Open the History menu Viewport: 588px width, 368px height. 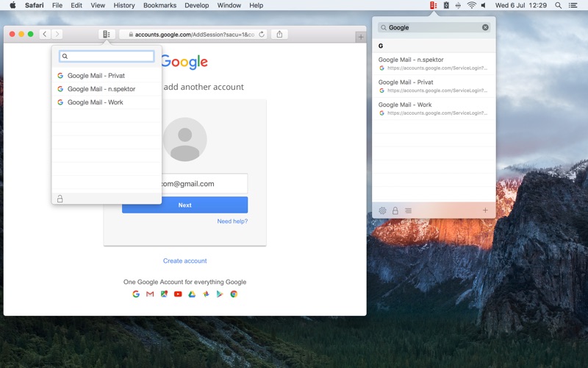point(124,5)
